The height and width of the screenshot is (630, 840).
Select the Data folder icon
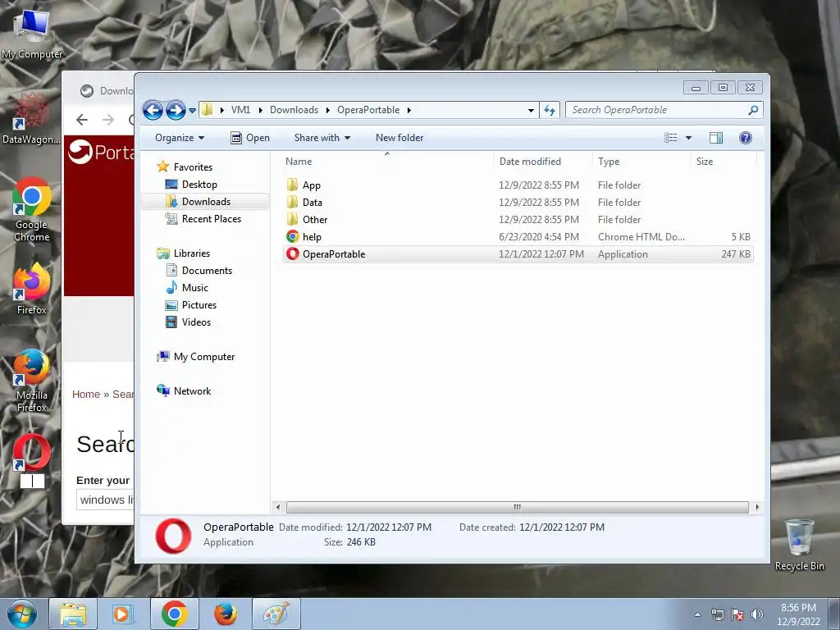click(293, 202)
